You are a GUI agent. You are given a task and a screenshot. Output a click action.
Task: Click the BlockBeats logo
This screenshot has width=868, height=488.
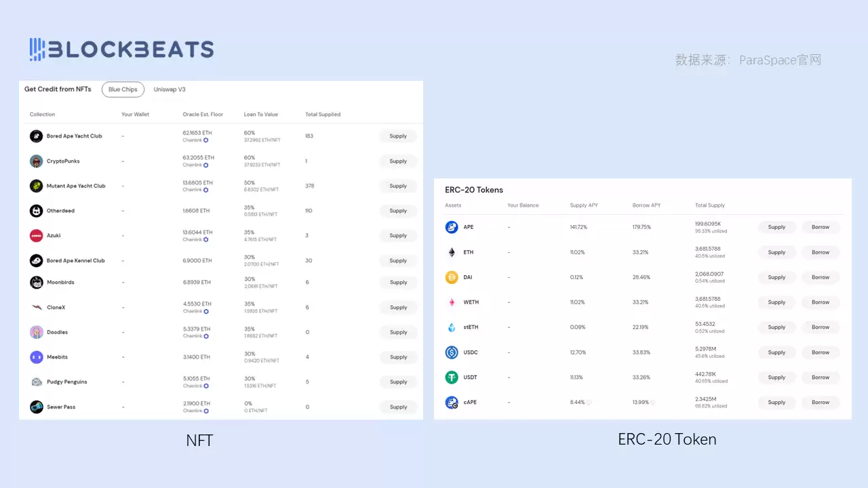coord(121,49)
